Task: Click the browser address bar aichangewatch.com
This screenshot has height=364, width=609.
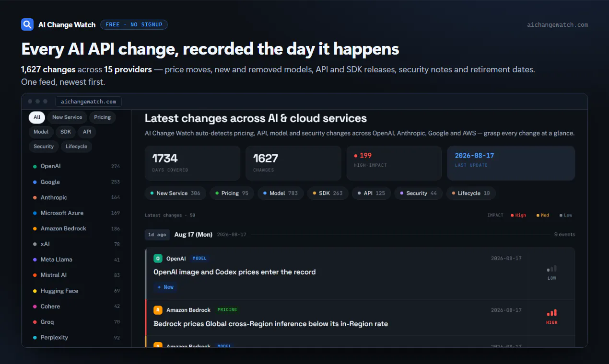Action: (x=89, y=102)
